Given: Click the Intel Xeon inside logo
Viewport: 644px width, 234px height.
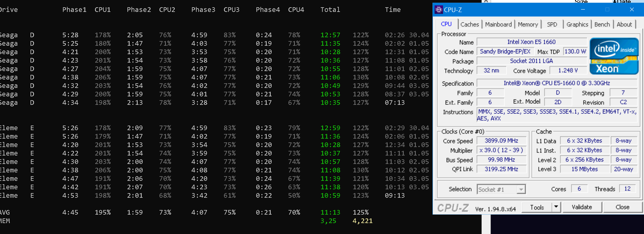Looking at the screenshot, I should click(x=614, y=56).
